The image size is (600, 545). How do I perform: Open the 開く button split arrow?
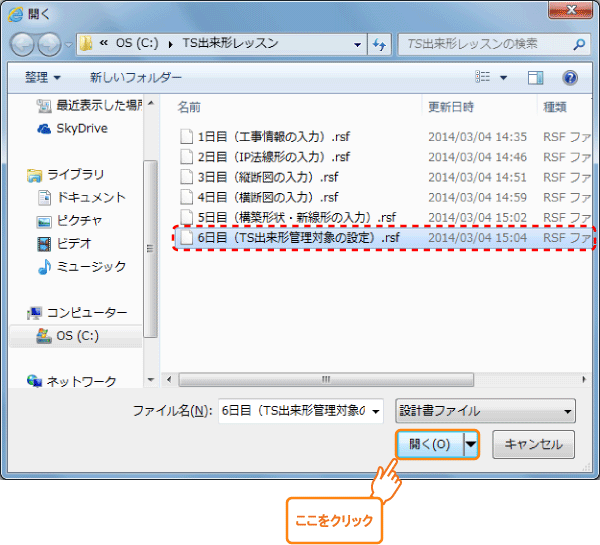[471, 444]
